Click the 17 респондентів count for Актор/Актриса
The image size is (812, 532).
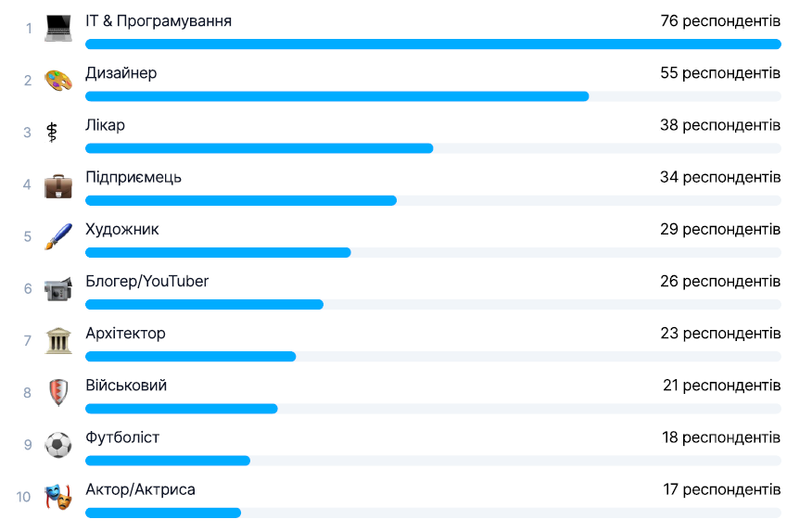coord(721,489)
